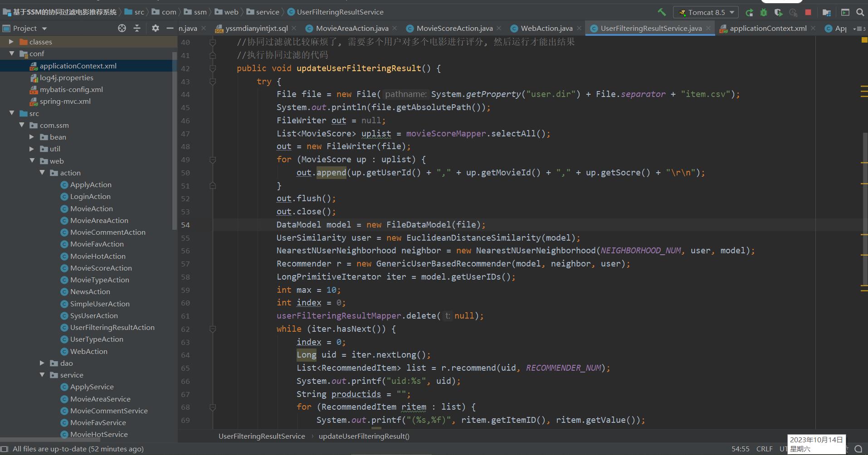The height and width of the screenshot is (455, 868).
Task: Expand the dao package
Action: pyautogui.click(x=42, y=363)
